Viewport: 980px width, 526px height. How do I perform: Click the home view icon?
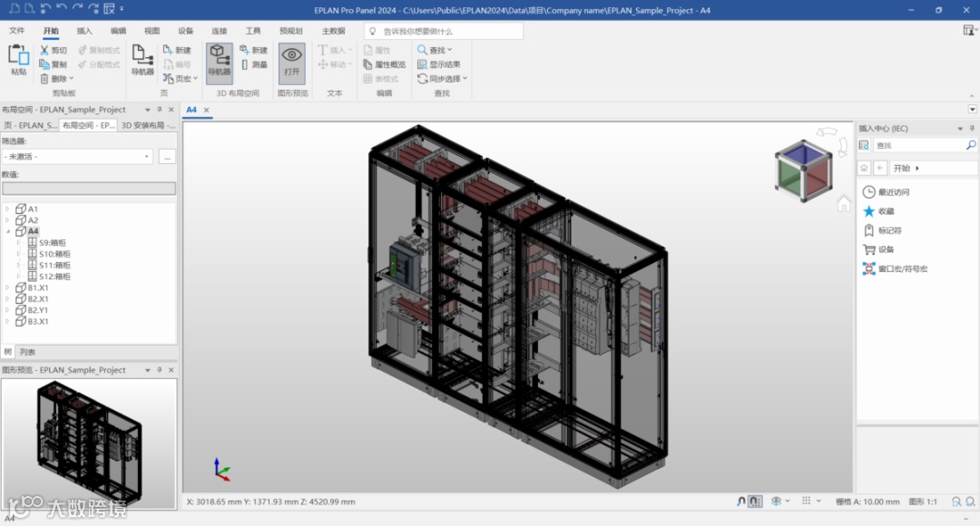click(844, 204)
